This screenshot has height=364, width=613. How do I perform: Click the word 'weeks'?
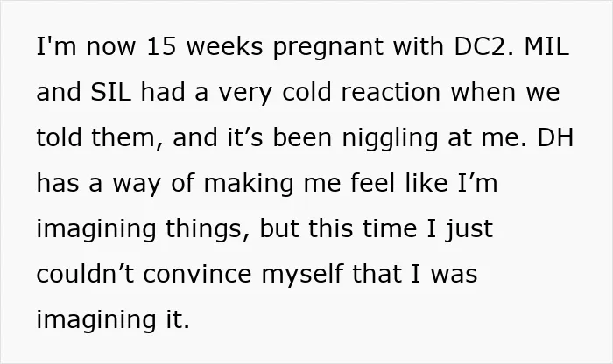pos(224,46)
